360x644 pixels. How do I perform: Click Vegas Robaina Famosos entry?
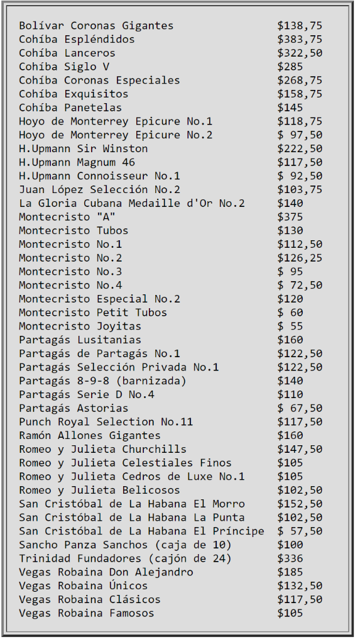(87, 613)
